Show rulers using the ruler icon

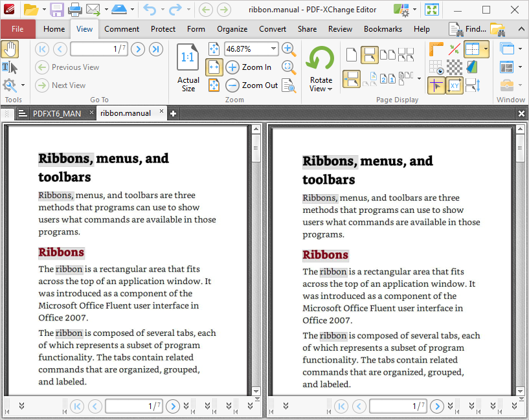(436, 49)
